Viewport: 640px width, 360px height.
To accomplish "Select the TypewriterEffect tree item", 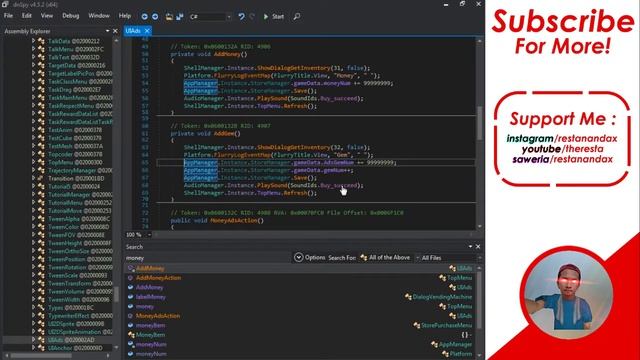I will pos(80,316).
